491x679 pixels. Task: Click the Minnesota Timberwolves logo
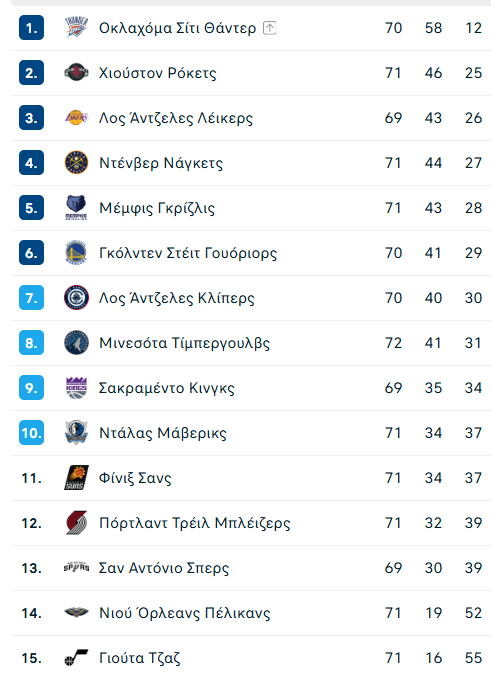(x=76, y=343)
